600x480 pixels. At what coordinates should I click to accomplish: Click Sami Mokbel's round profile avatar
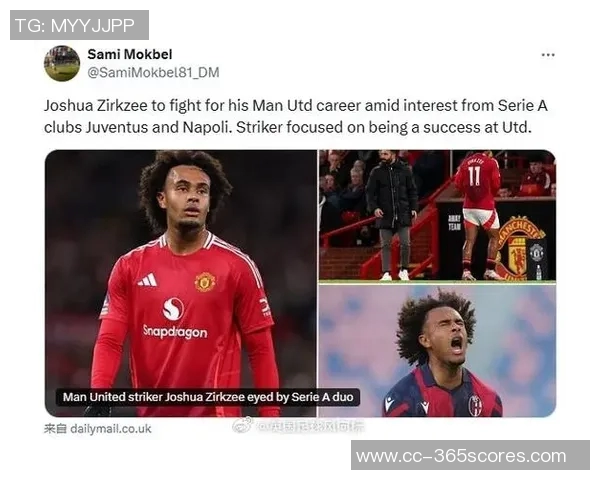click(62, 63)
